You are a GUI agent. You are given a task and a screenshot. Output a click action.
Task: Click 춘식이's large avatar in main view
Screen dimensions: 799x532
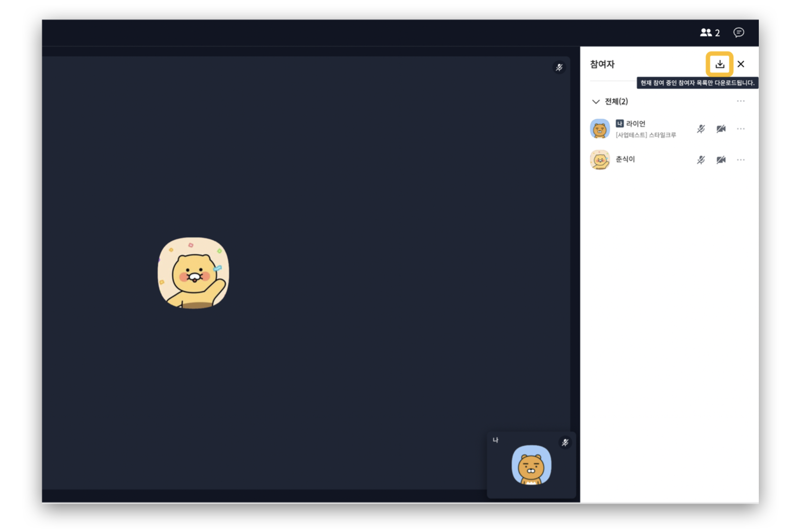click(x=193, y=273)
